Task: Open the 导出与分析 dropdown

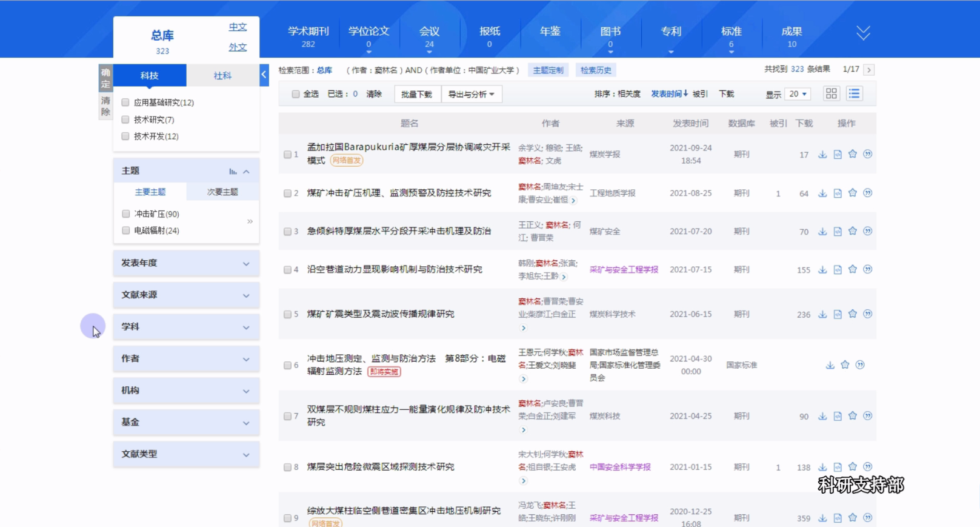Action: [x=472, y=94]
